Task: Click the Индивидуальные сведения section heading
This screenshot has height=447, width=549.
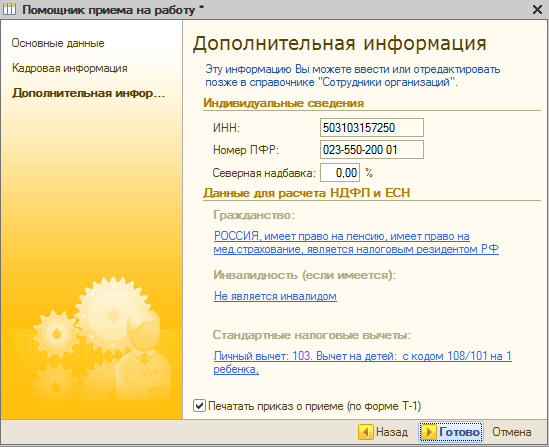Action: click(284, 103)
